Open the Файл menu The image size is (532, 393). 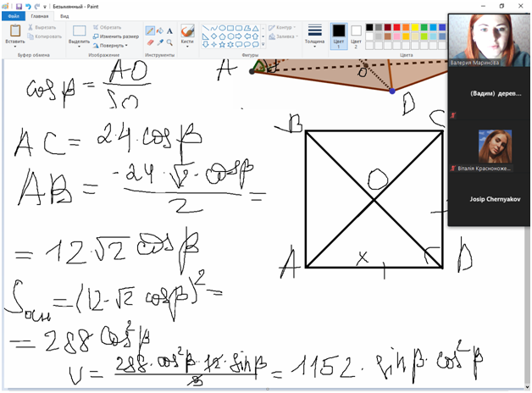click(14, 15)
